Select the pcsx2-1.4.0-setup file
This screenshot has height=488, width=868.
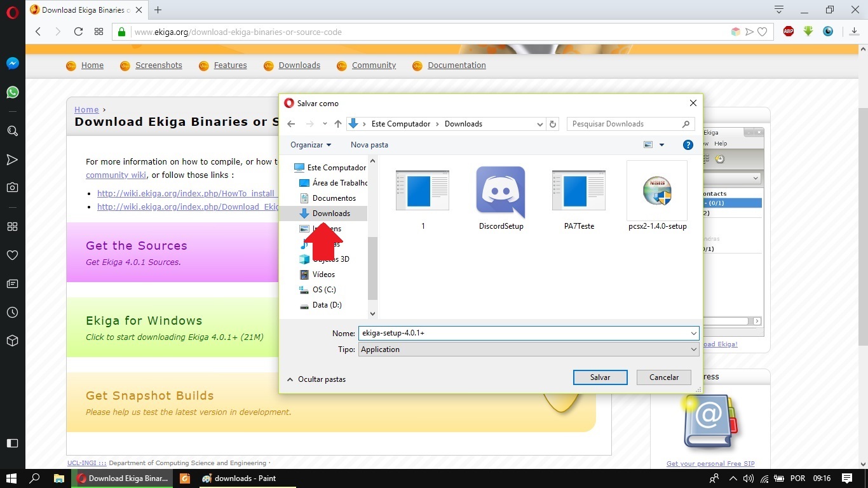click(657, 196)
